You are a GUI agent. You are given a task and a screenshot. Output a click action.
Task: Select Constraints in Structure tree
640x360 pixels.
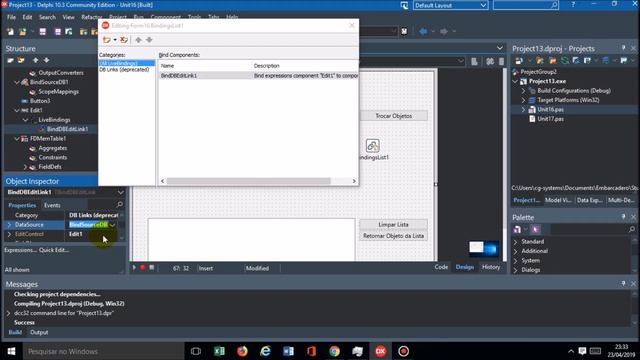pyautogui.click(x=53, y=158)
